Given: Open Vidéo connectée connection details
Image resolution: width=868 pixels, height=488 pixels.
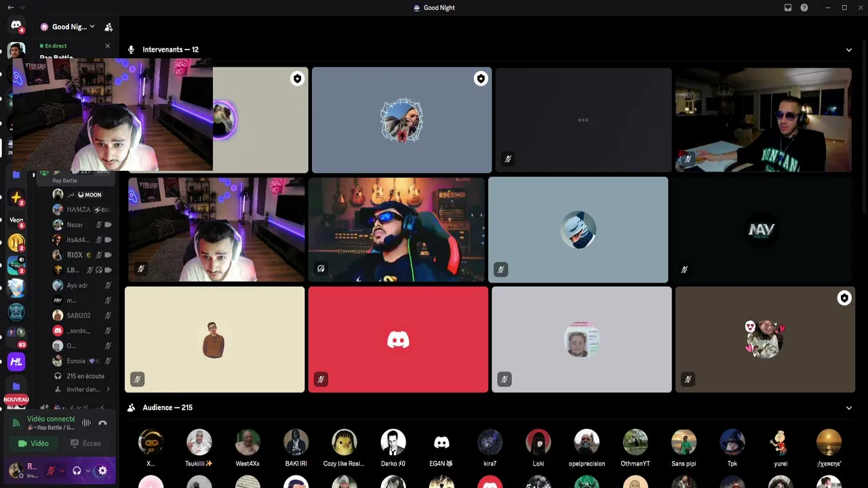Looking at the screenshot, I should tap(51, 419).
